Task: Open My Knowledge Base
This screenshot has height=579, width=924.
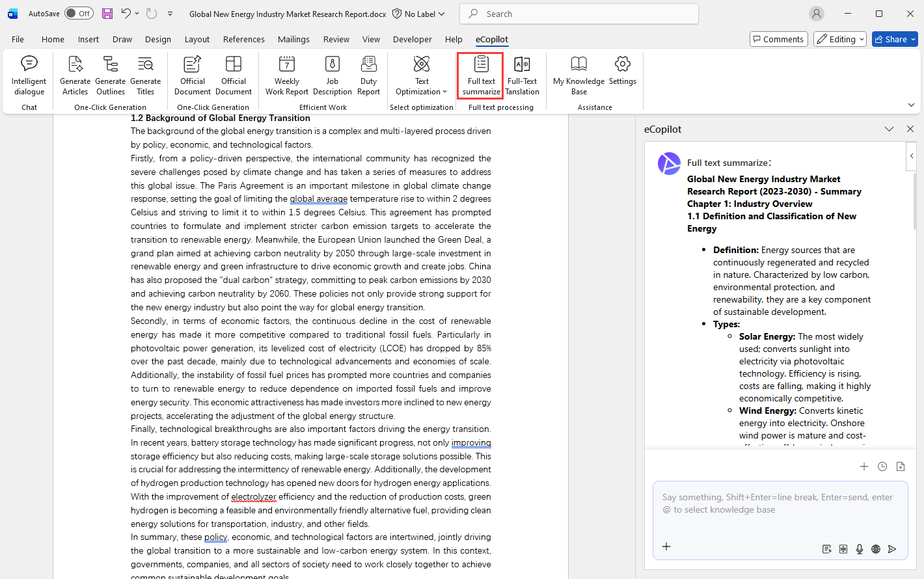Action: 578,74
